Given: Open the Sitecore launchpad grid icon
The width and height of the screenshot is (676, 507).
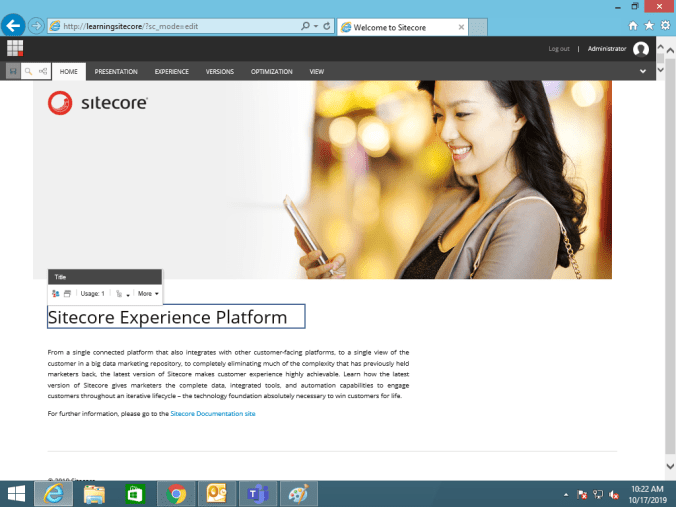Looking at the screenshot, I should pos(15,48).
